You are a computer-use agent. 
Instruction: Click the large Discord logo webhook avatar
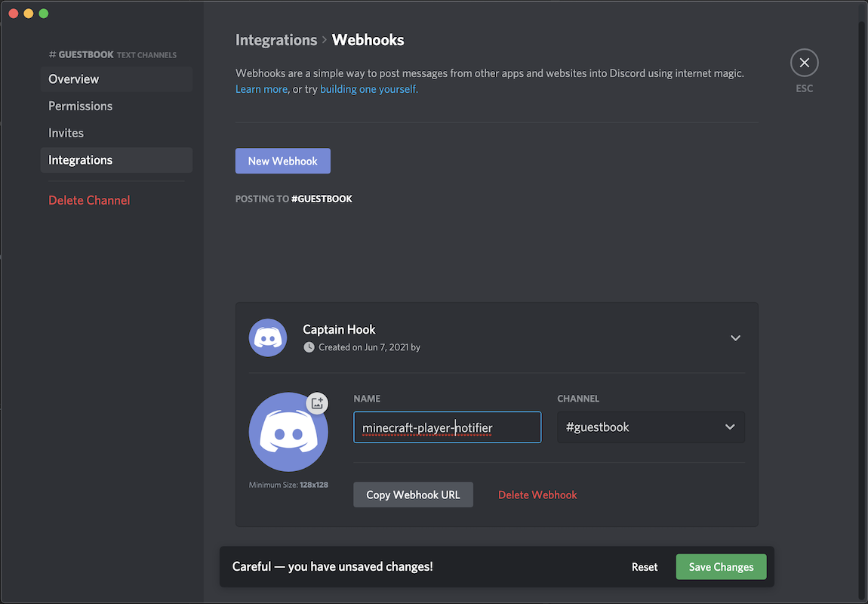pyautogui.click(x=288, y=432)
